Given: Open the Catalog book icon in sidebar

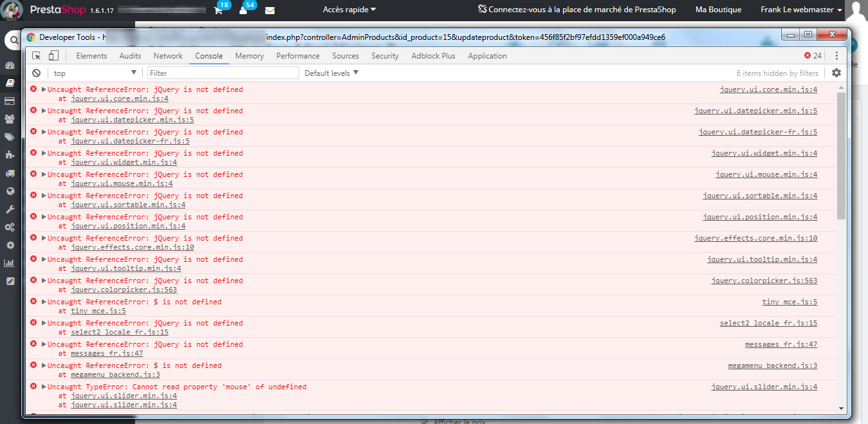Looking at the screenshot, I should click(10, 83).
